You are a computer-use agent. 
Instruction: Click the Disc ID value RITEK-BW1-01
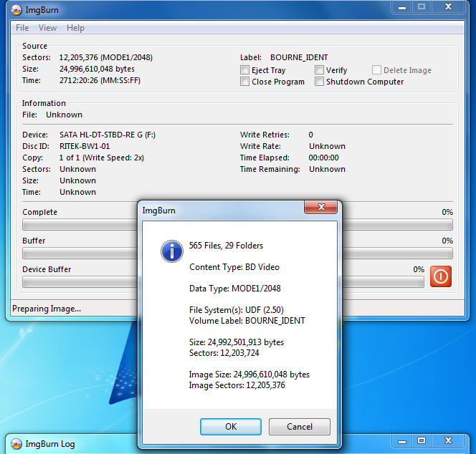[85, 146]
